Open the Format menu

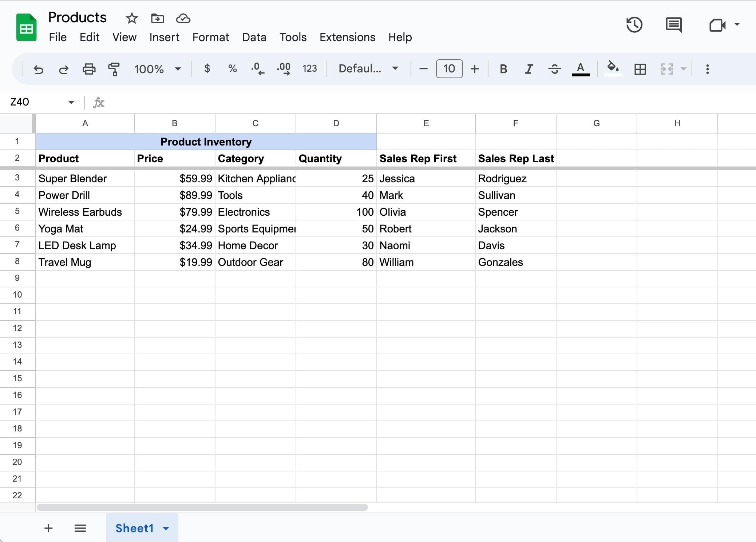(x=211, y=37)
